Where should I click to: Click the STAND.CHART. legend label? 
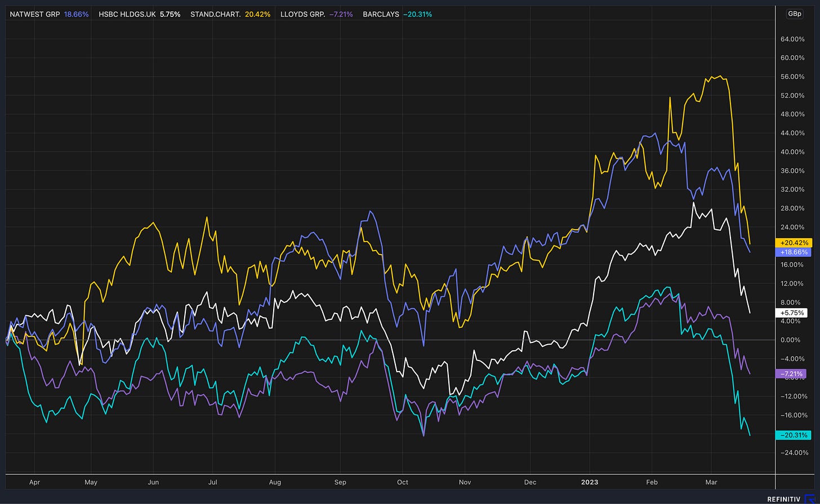(215, 14)
